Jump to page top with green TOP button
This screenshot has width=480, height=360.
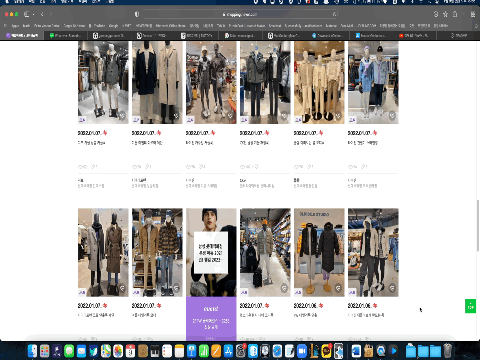(x=470, y=306)
